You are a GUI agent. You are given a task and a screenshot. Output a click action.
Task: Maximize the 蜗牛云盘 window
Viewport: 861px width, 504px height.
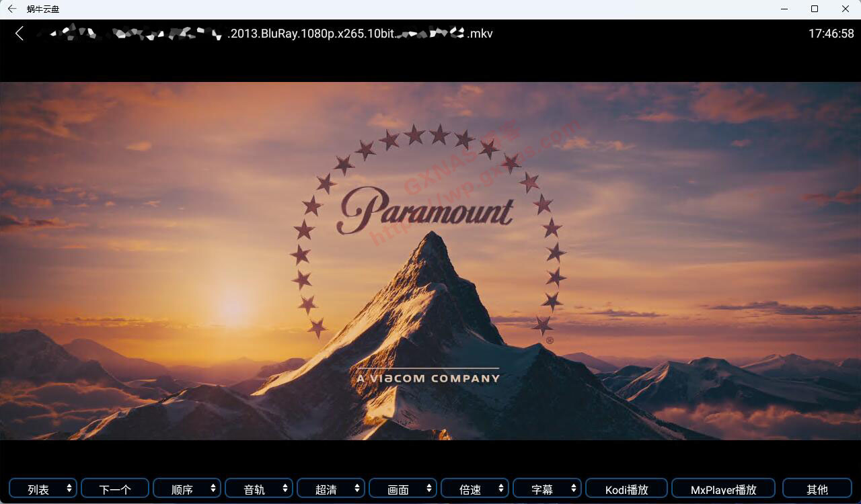815,9
